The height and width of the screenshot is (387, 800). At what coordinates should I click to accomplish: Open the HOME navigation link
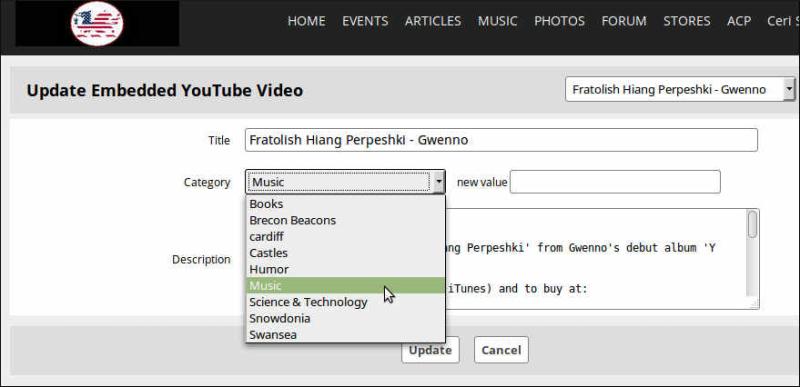click(306, 21)
